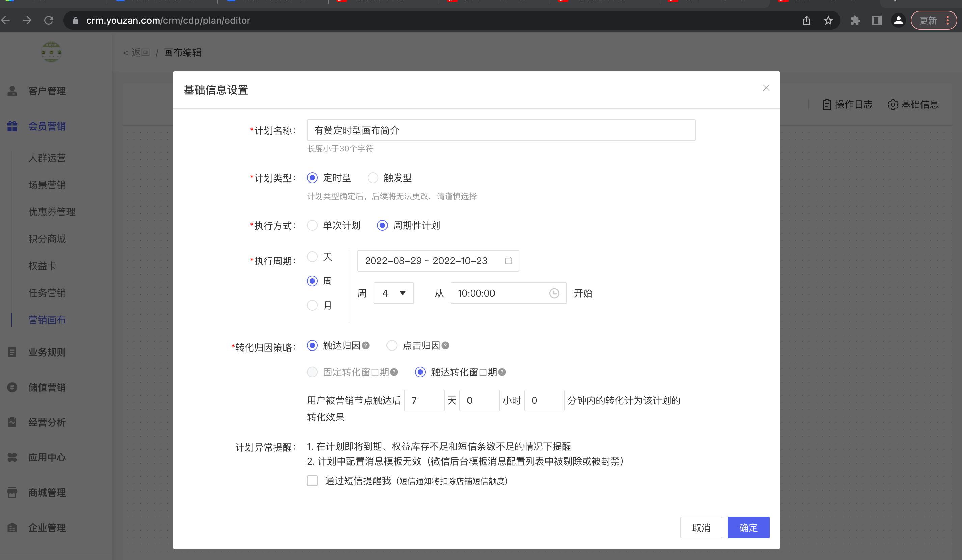Click the 更新 update button
This screenshot has width=962, height=560.
click(x=928, y=20)
